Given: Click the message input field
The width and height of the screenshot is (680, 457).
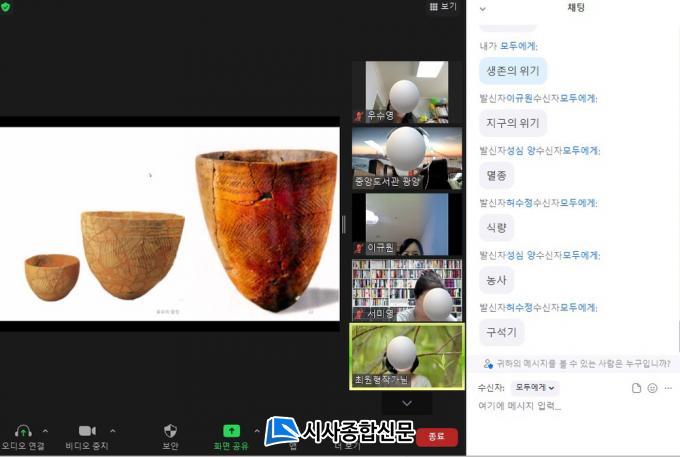Looking at the screenshot, I should coord(560,406).
